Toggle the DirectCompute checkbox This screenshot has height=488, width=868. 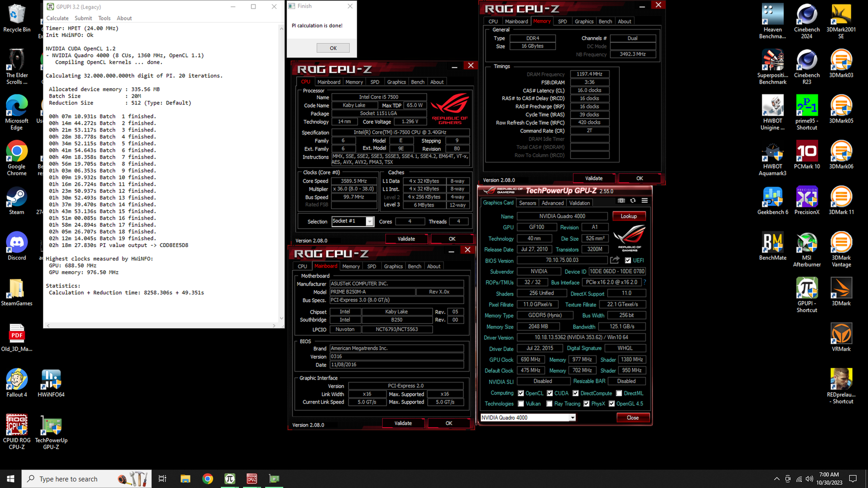(576, 393)
